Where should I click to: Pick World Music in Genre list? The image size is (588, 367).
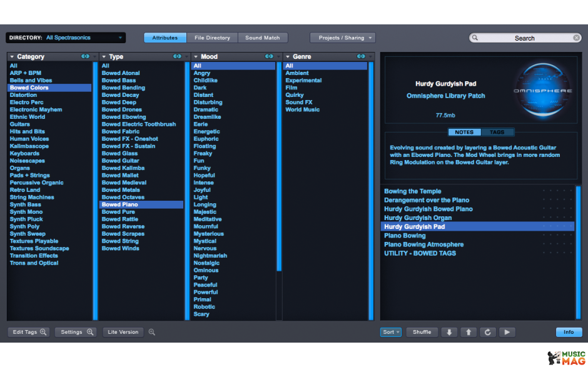[303, 109]
